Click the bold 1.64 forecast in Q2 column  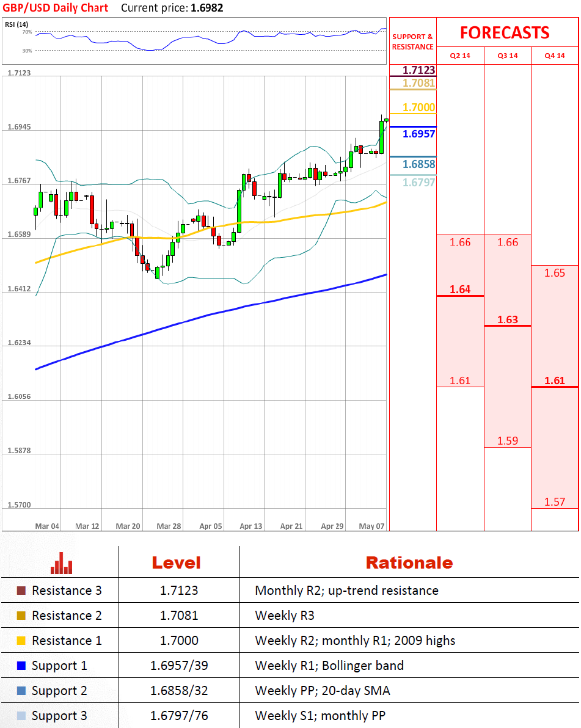[x=460, y=289]
